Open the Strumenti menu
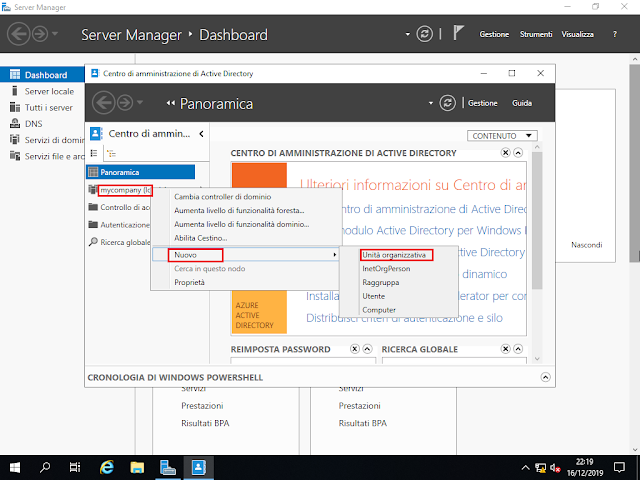Screen dimensions: 640x480 536,34
